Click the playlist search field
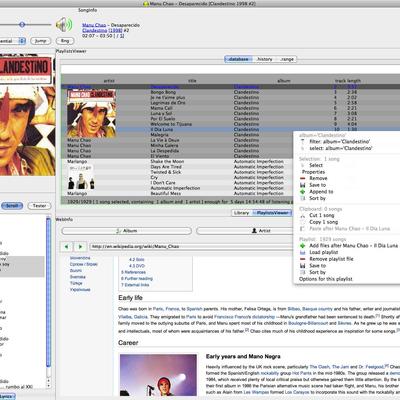This screenshot has width=400, height=400. click(x=230, y=69)
